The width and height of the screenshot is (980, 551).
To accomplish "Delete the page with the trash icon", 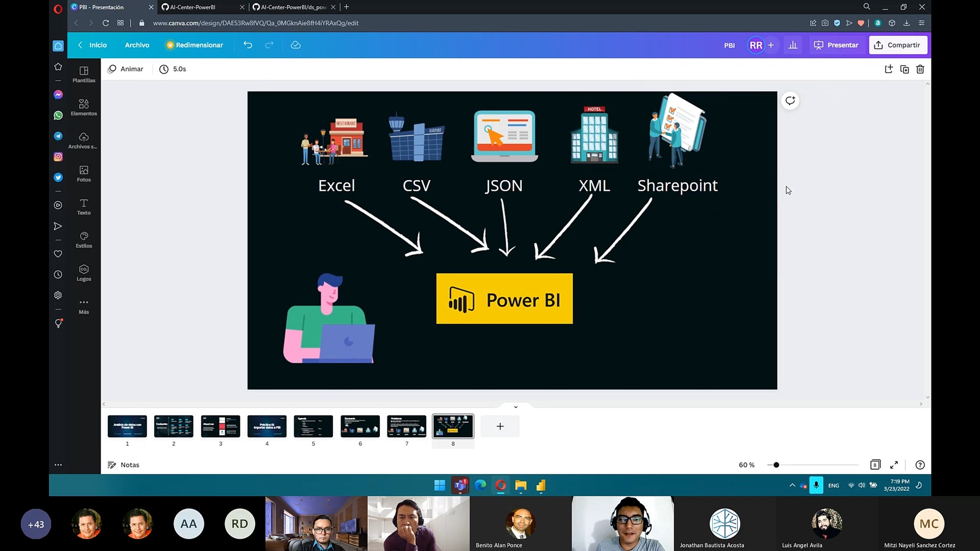I will click(x=920, y=69).
